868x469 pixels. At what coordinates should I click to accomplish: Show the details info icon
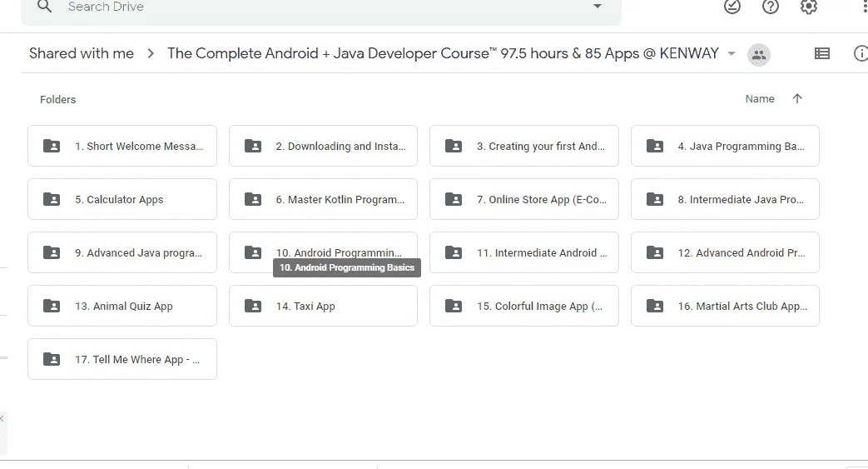tap(861, 53)
